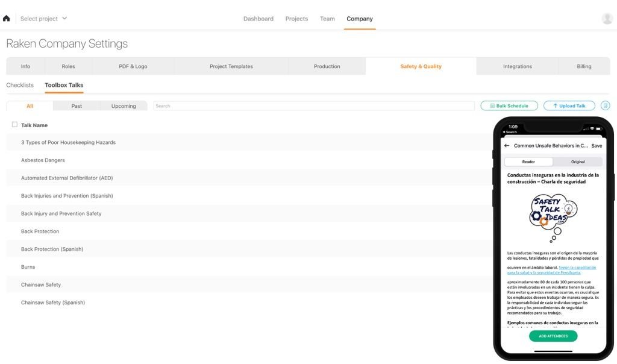Go to the Dashboard menu item
This screenshot has height=364, width=617.
pyautogui.click(x=258, y=19)
